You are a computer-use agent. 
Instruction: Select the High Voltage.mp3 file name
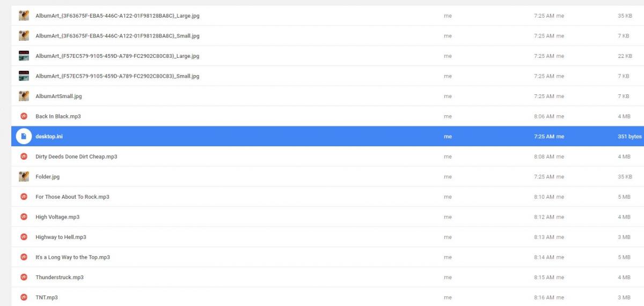[x=57, y=217]
